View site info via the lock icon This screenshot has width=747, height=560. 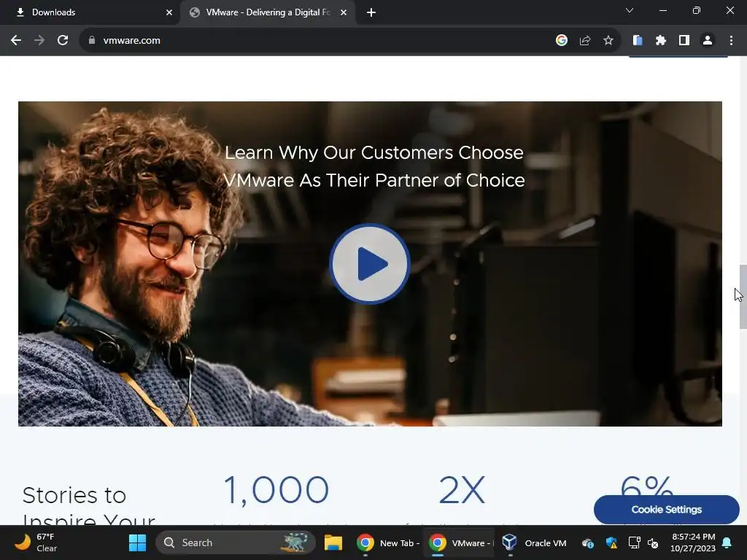point(91,41)
